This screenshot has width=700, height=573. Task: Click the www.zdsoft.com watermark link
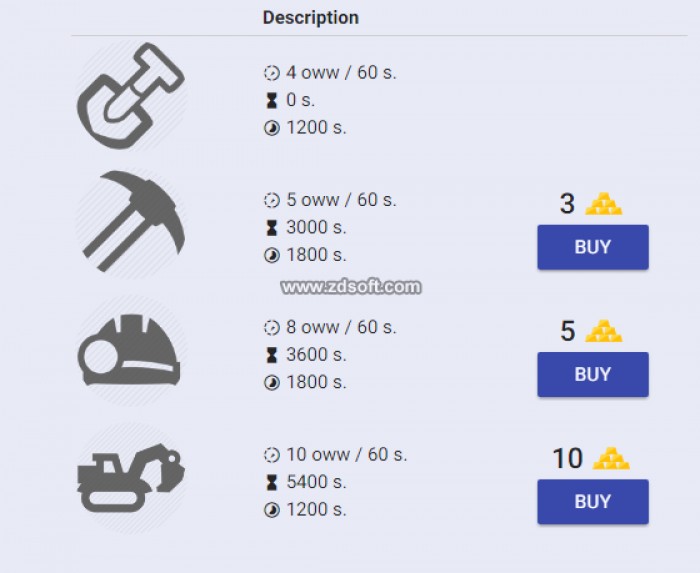[x=351, y=287]
